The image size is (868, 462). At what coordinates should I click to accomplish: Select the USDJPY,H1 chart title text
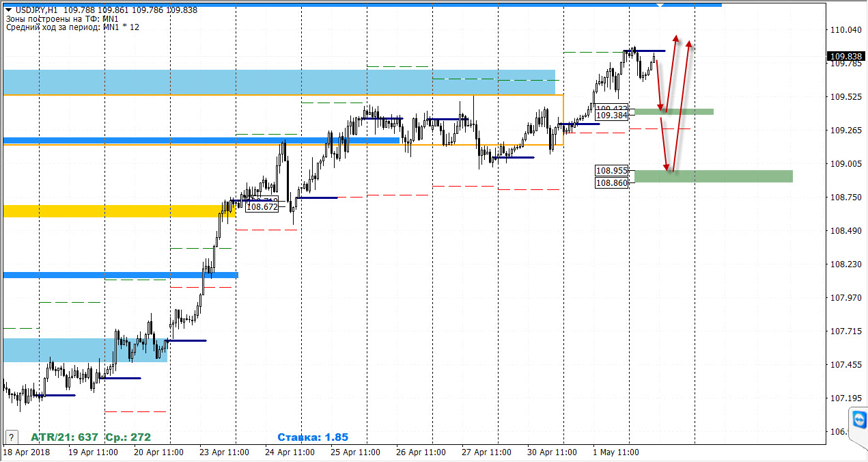(36, 10)
